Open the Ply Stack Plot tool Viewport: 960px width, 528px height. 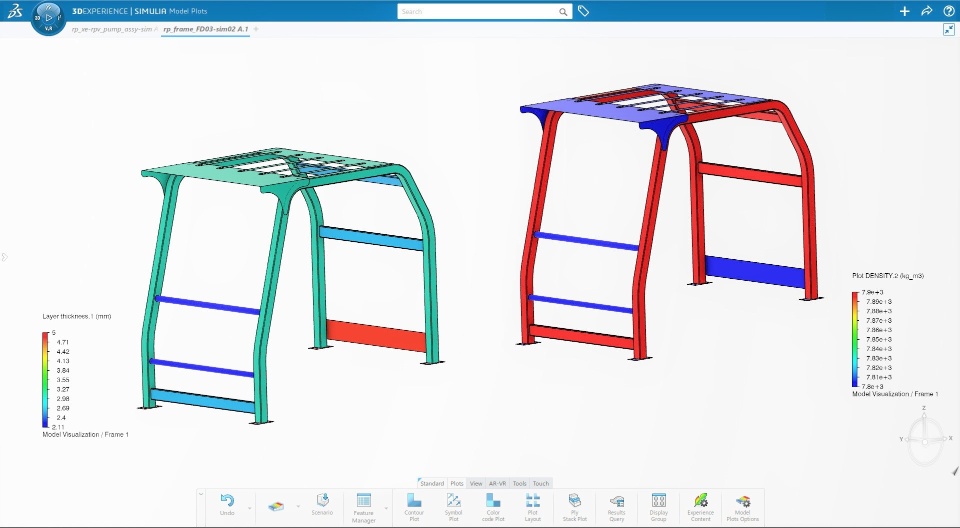pos(574,508)
